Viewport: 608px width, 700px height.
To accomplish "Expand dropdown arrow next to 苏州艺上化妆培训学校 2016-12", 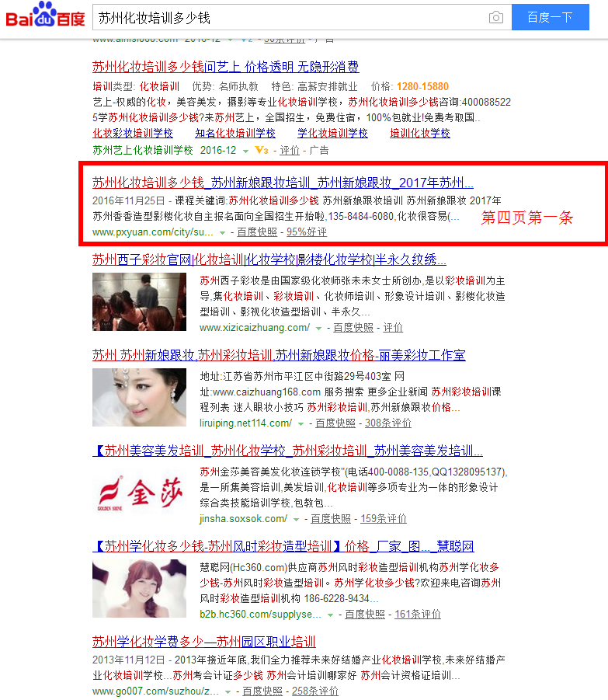I will pyautogui.click(x=245, y=151).
